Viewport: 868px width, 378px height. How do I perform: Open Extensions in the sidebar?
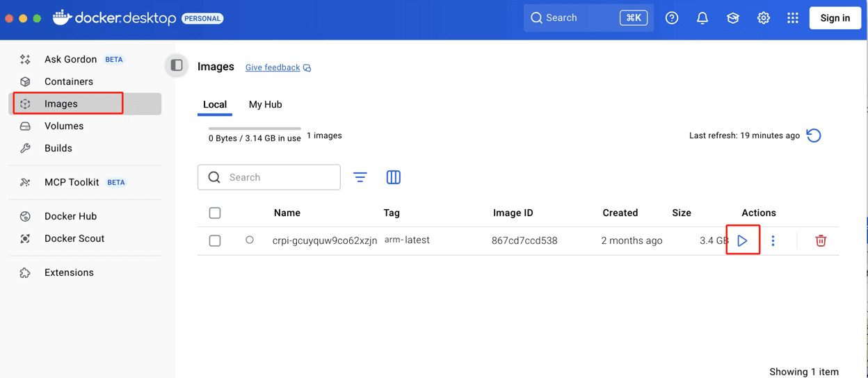[85, 272]
